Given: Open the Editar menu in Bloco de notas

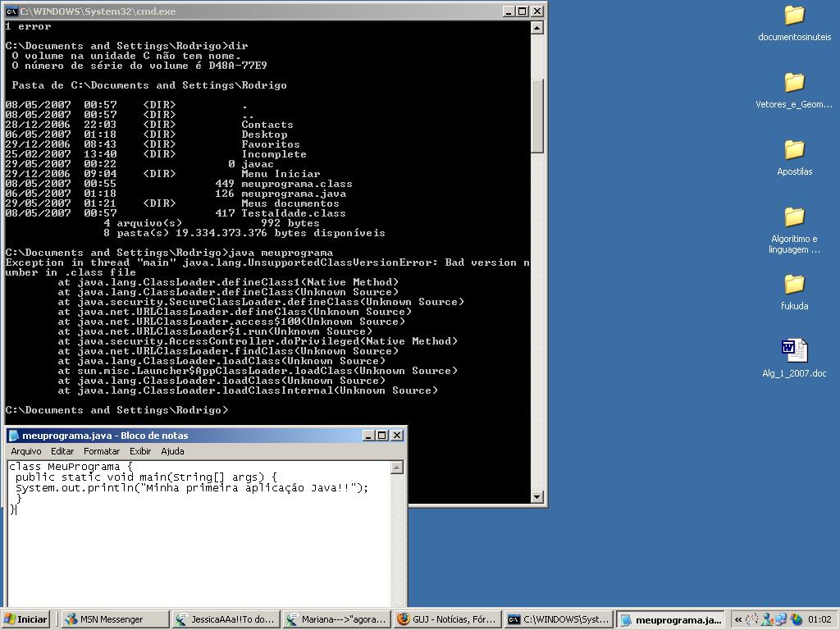Looking at the screenshot, I should (62, 451).
